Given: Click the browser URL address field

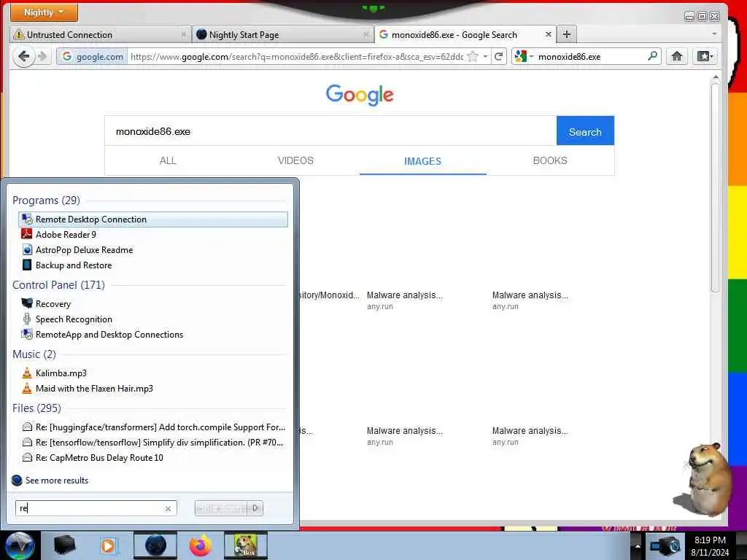Looking at the screenshot, I should (x=296, y=57).
